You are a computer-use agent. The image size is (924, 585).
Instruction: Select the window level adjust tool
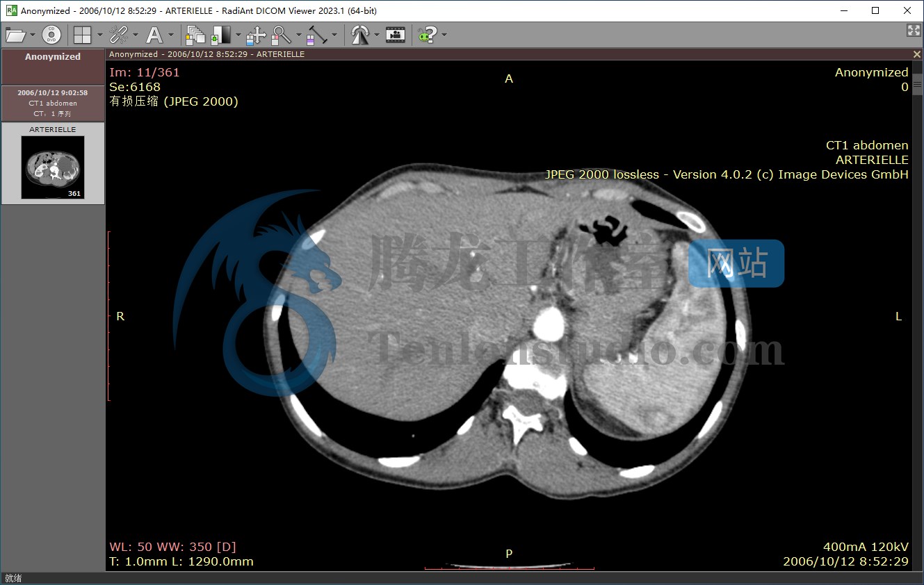[221, 35]
